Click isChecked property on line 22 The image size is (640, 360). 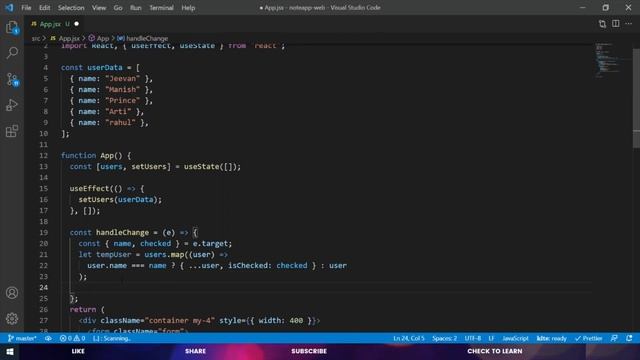click(x=248, y=265)
